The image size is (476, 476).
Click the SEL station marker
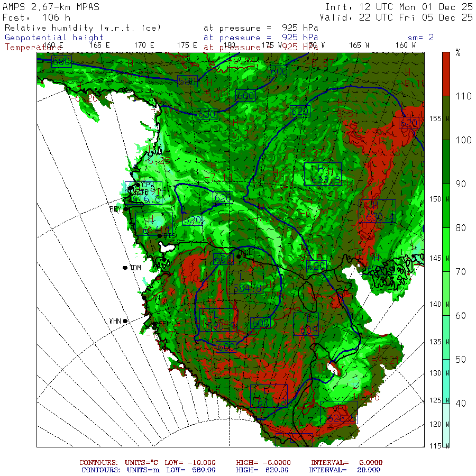pyautogui.click(x=154, y=324)
